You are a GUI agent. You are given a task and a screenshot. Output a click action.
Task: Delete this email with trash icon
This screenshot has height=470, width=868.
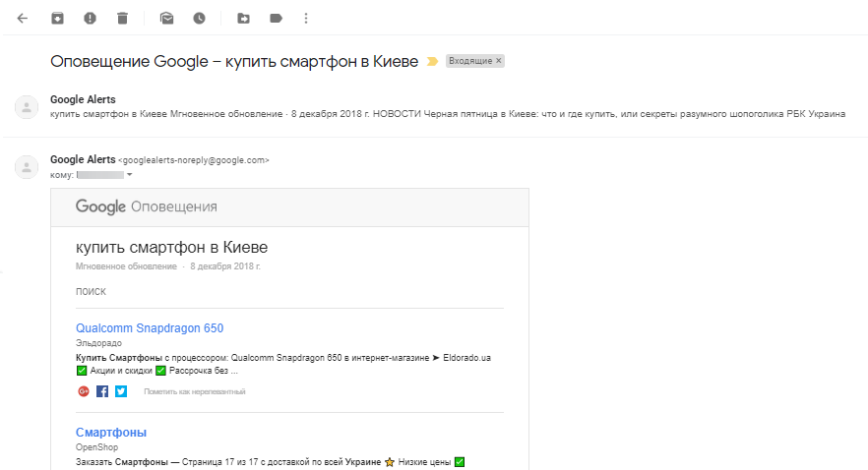pos(122,19)
